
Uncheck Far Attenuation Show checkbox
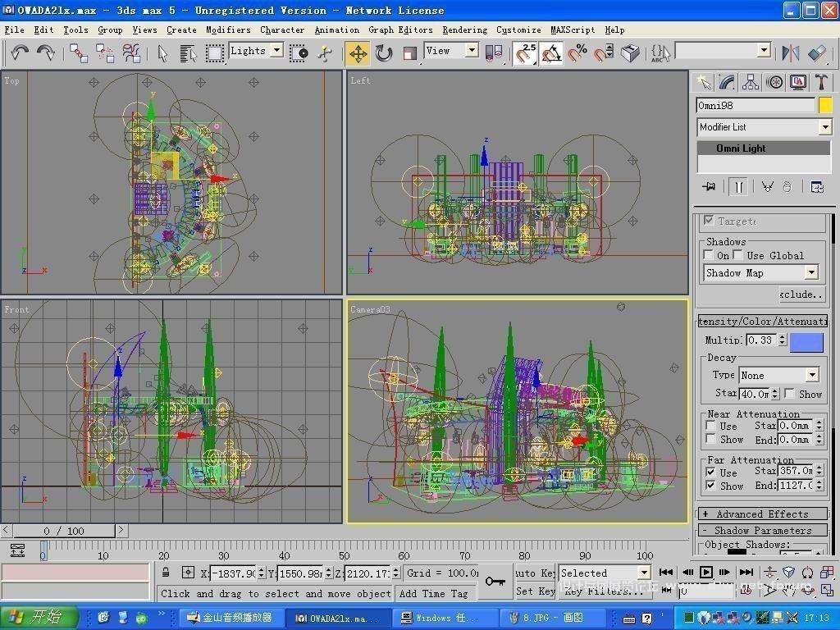pos(710,486)
